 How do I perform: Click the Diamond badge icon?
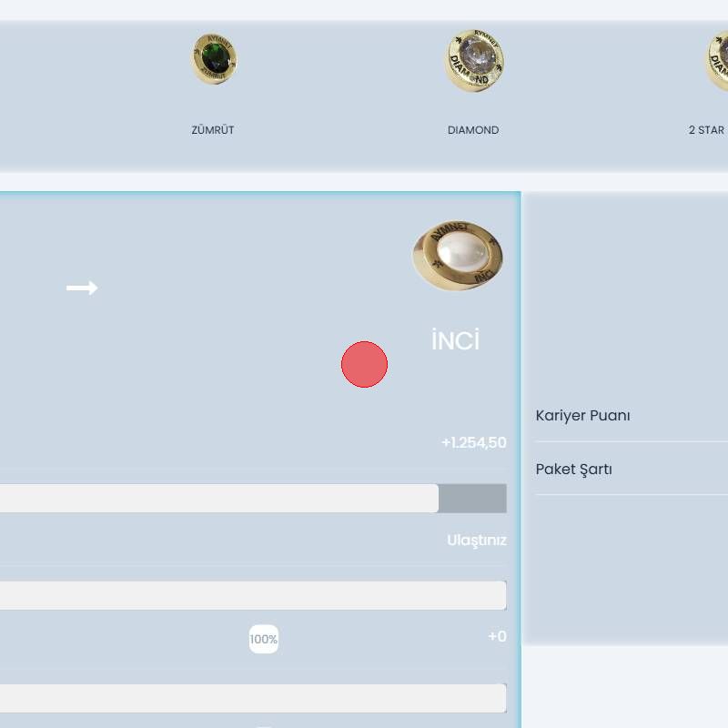point(474,61)
